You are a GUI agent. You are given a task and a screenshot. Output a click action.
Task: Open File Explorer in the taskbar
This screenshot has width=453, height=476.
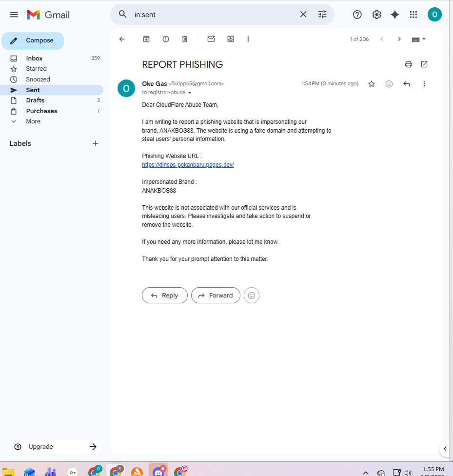tap(8, 472)
